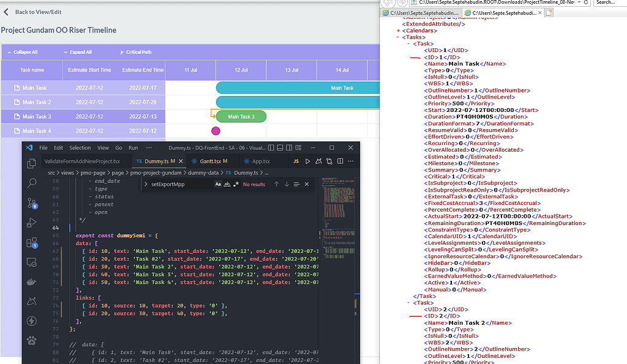Open editor More Actions ellipsis menu
Image resolution: width=627 pixels, height=364 pixels.
click(x=351, y=162)
